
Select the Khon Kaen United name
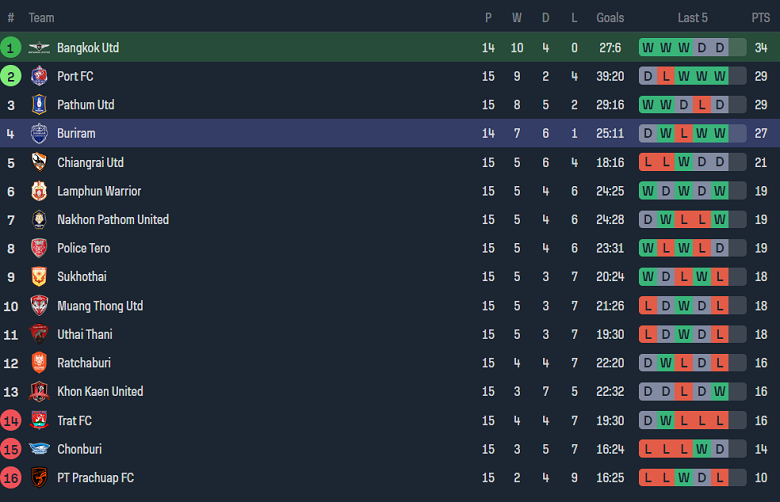click(x=100, y=392)
